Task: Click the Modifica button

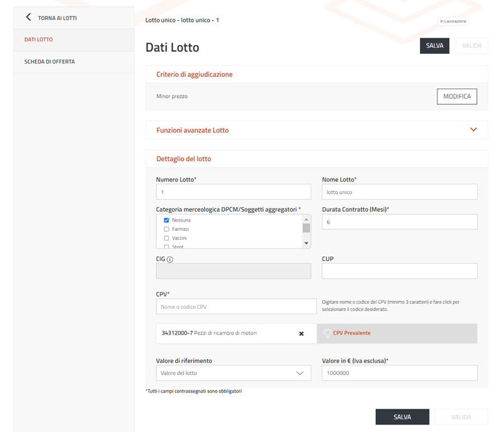Action: pyautogui.click(x=456, y=97)
